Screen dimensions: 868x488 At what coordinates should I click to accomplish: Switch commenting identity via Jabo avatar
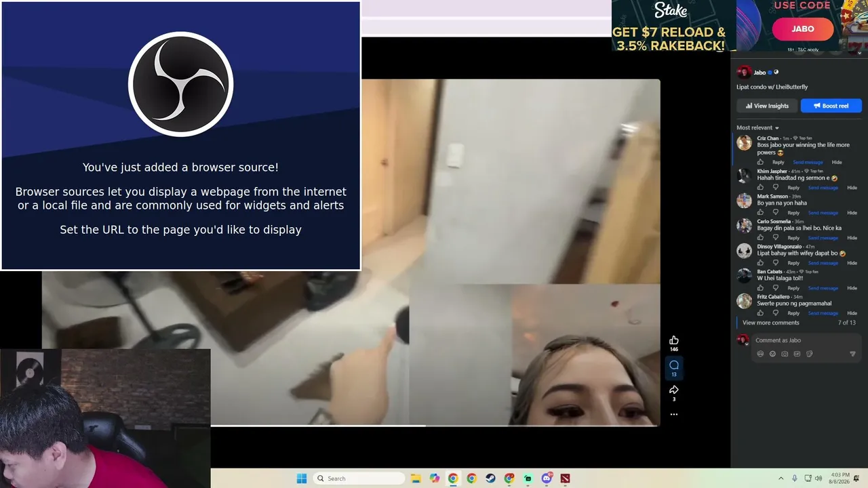pyautogui.click(x=743, y=340)
